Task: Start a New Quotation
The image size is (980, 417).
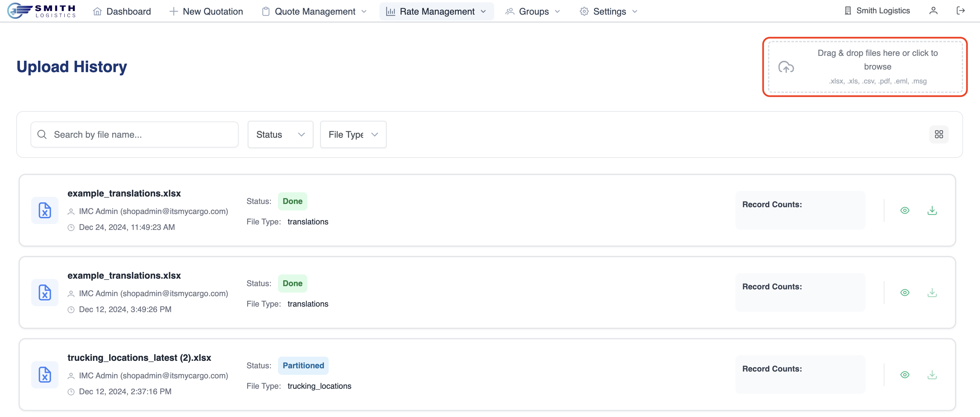Action: [x=206, y=11]
